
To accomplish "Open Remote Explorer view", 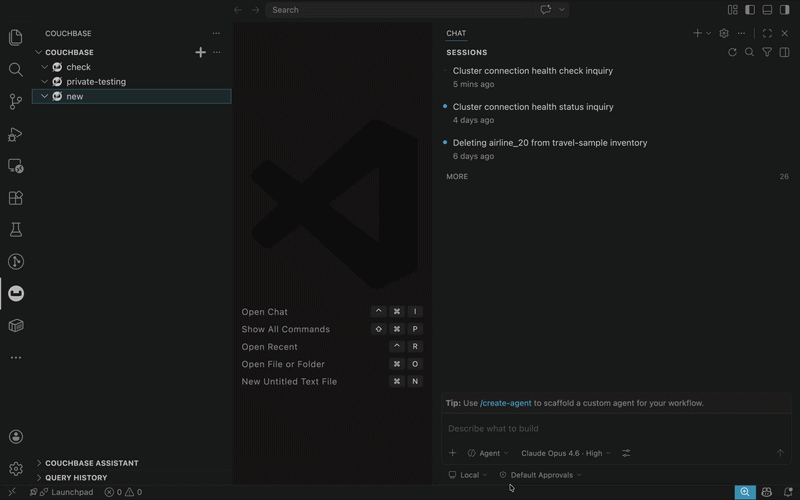I will tap(16, 166).
